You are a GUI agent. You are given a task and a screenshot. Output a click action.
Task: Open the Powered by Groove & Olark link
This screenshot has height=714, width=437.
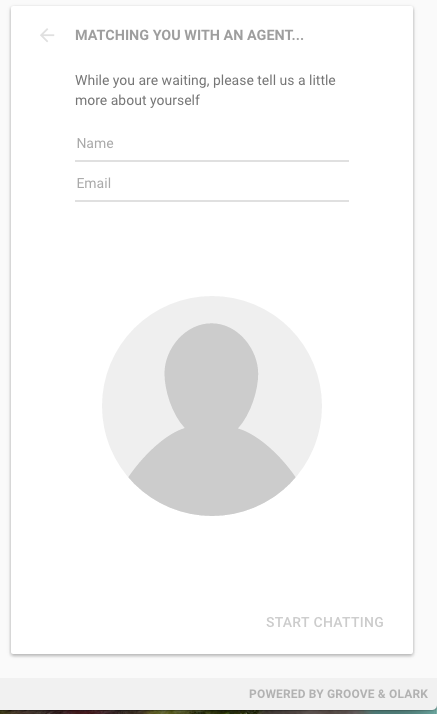338,694
